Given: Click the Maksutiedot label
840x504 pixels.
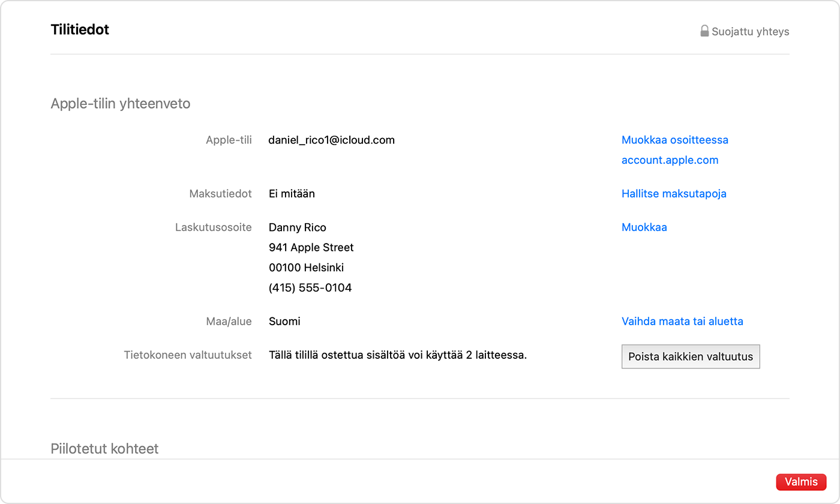Looking at the screenshot, I should [221, 194].
